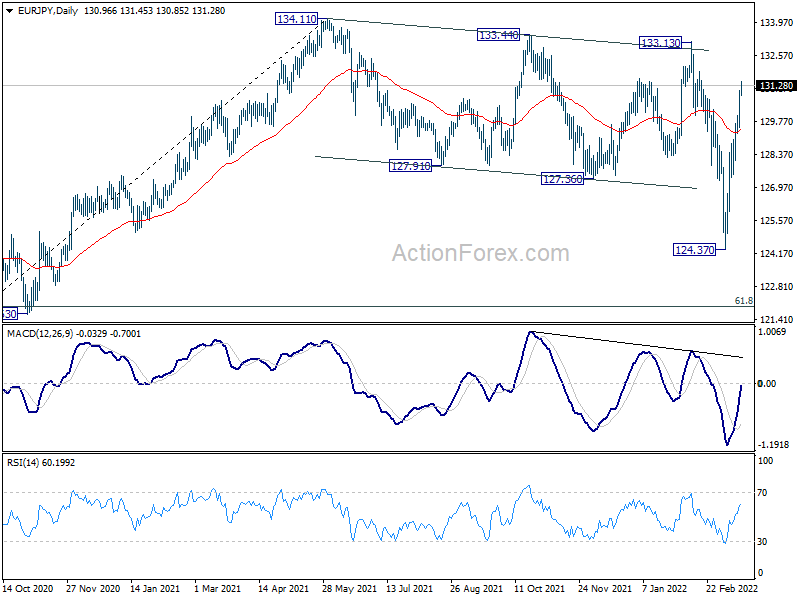Select the 28 May 2021 date label
Image resolution: width=800 pixels, height=600 pixels.
[x=349, y=588]
